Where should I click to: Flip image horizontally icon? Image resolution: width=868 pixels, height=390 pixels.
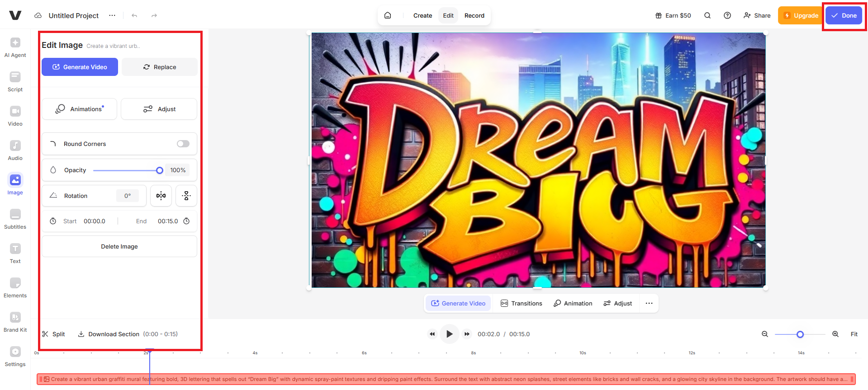[x=161, y=196]
